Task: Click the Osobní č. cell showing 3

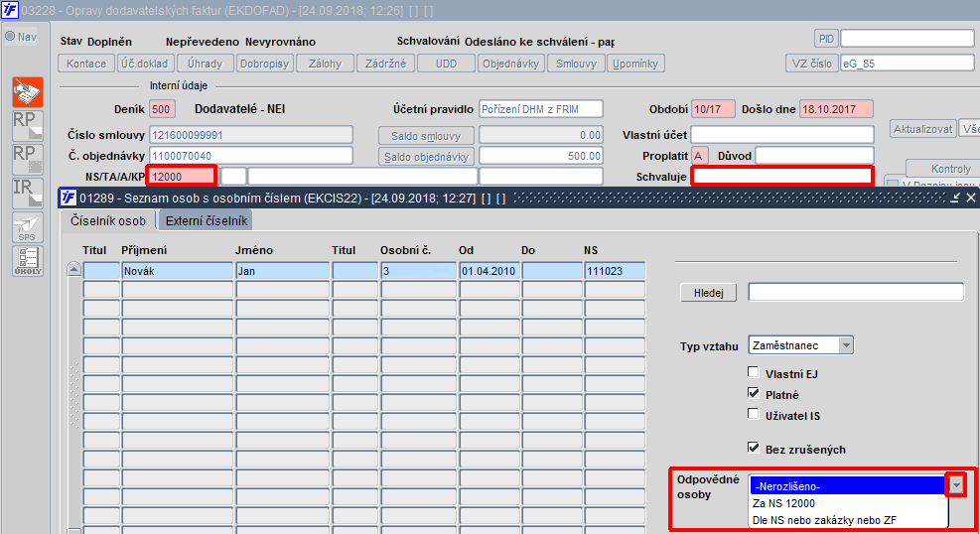Action: point(419,271)
